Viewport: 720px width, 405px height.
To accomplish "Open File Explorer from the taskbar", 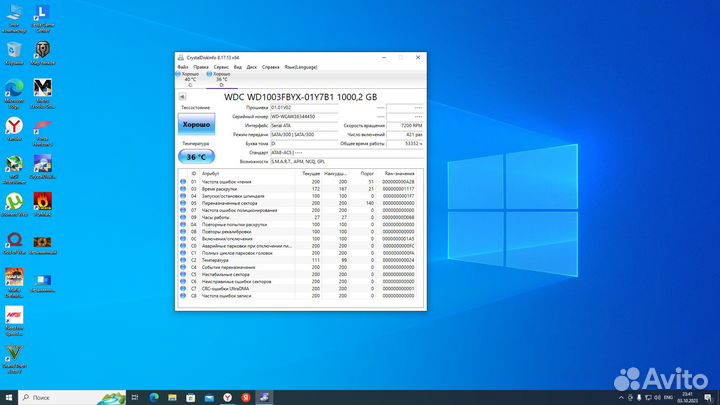I will click(172, 397).
